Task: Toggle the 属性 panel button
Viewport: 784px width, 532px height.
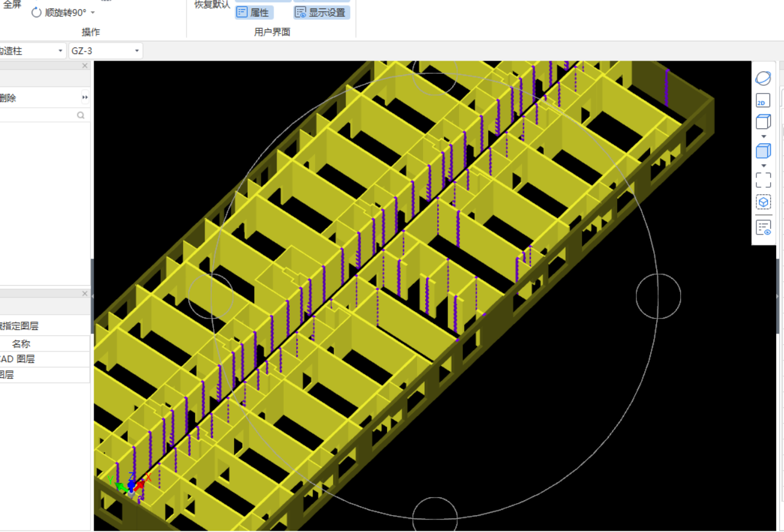Action: pyautogui.click(x=254, y=12)
